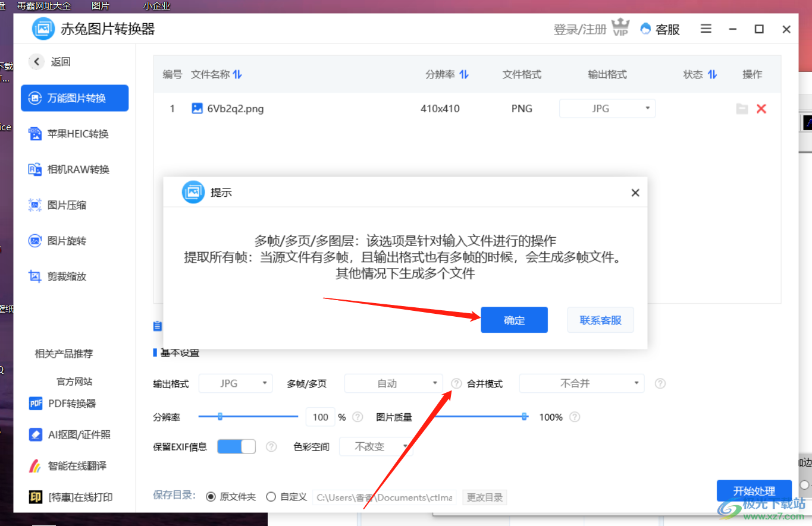
Task: Click help icon next to 分辨率 percent
Action: point(358,417)
